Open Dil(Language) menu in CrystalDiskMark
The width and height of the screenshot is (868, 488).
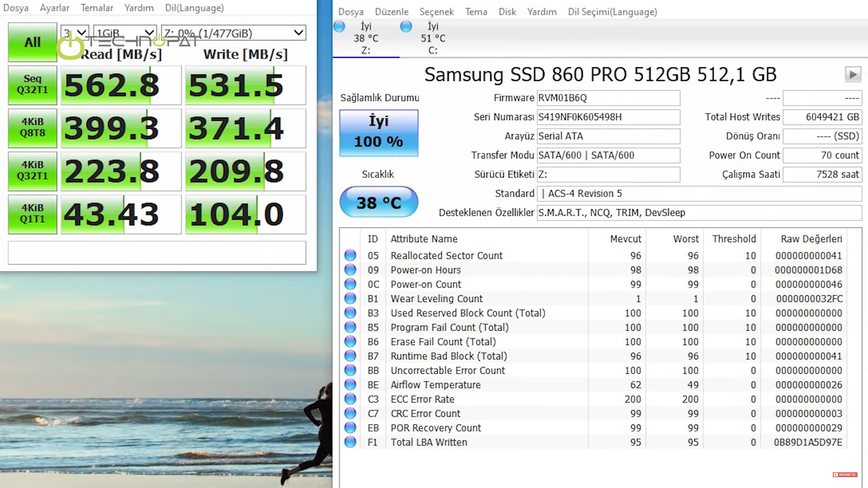click(194, 8)
